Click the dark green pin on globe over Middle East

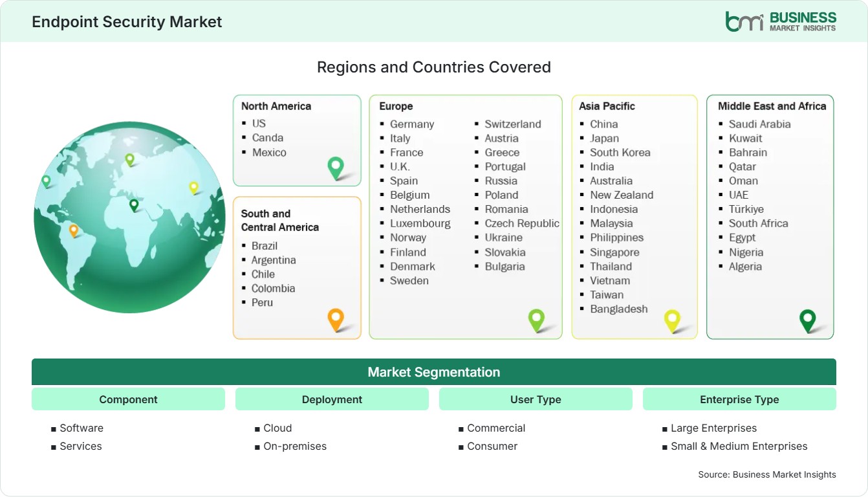tap(134, 205)
